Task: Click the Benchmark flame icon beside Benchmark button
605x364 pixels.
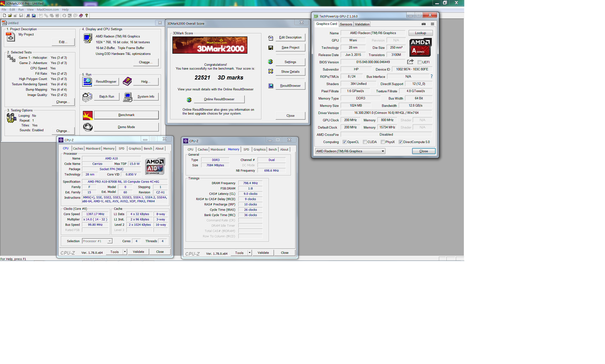Action: click(88, 115)
